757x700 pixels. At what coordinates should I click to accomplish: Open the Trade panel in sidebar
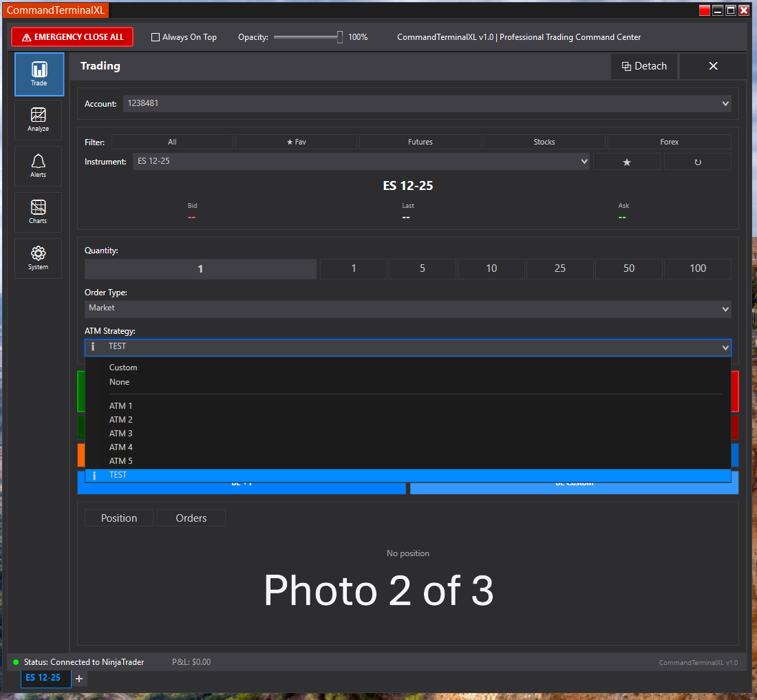(39, 74)
